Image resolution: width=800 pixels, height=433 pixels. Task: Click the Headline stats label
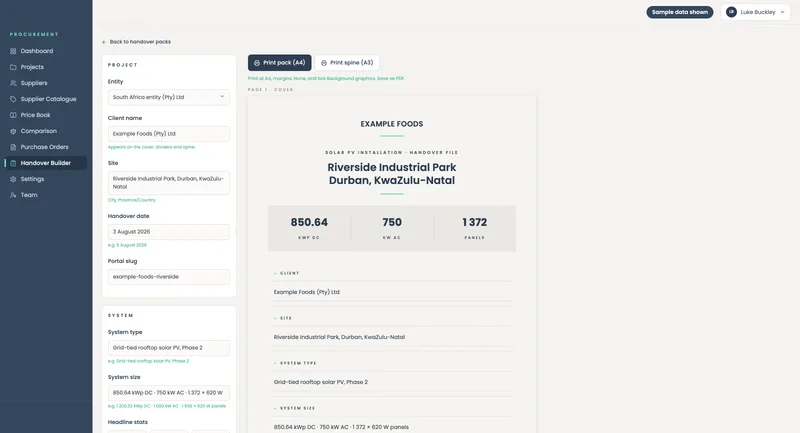(128, 422)
